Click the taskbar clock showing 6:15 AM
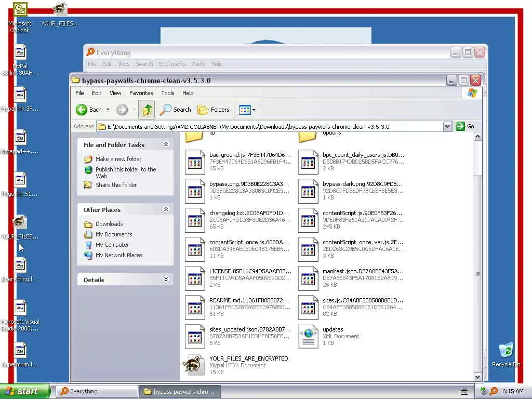 pyautogui.click(x=513, y=391)
